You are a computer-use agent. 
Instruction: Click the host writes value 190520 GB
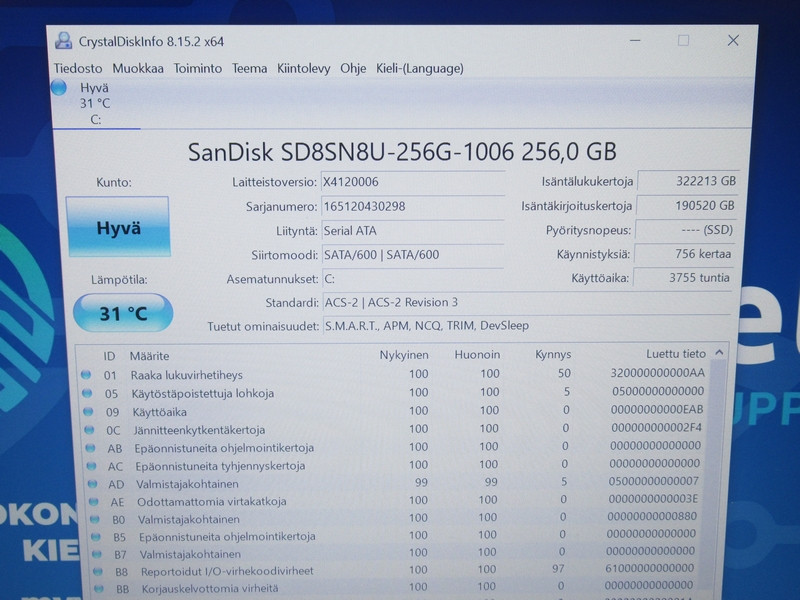[687, 206]
